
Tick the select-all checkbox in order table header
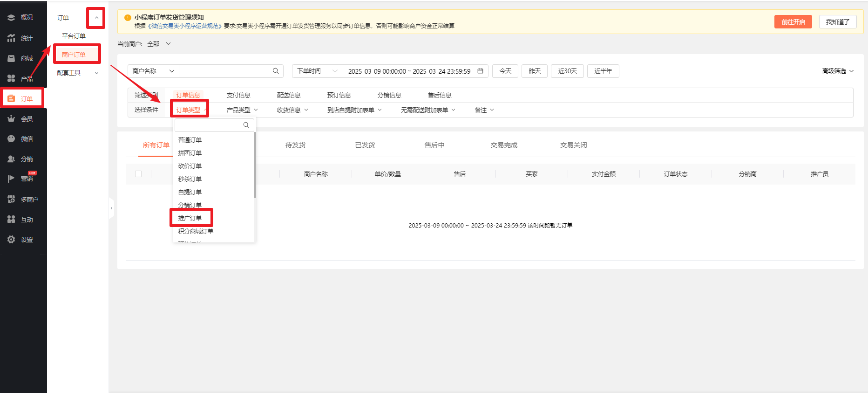(138, 174)
